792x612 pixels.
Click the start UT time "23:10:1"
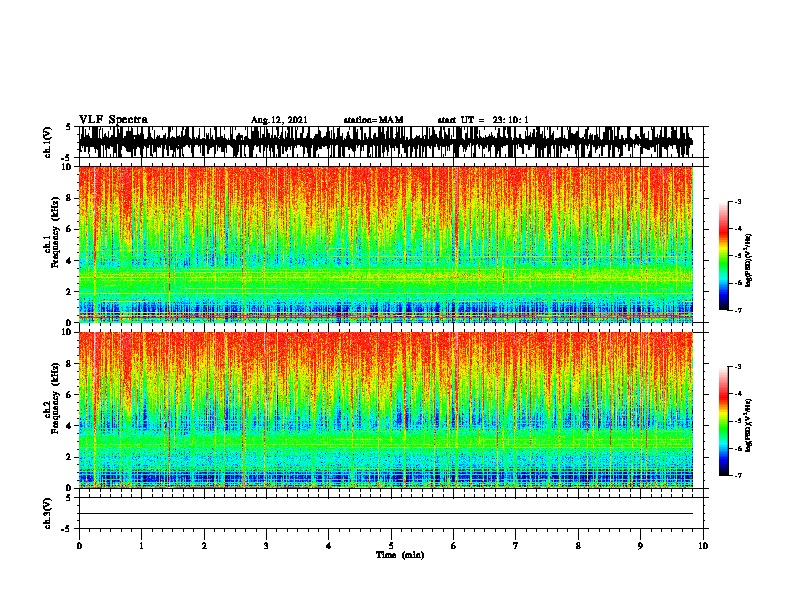point(510,120)
